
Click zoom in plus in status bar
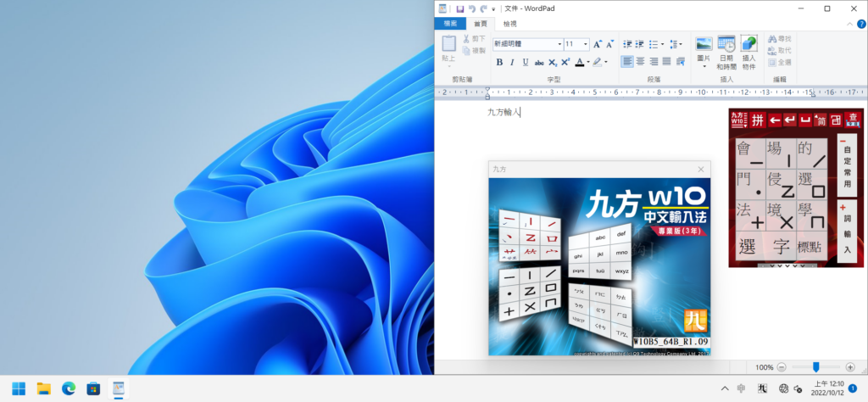850,367
